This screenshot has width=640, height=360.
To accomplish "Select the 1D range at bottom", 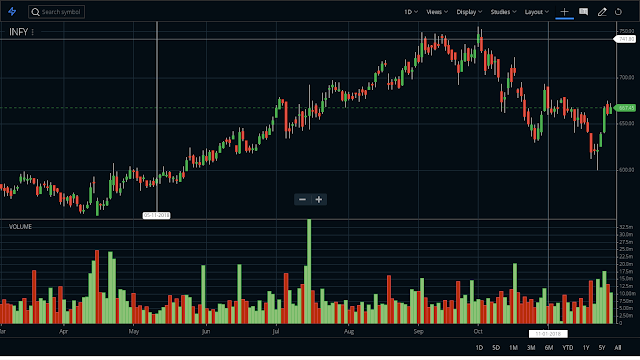I will pyautogui.click(x=479, y=348).
